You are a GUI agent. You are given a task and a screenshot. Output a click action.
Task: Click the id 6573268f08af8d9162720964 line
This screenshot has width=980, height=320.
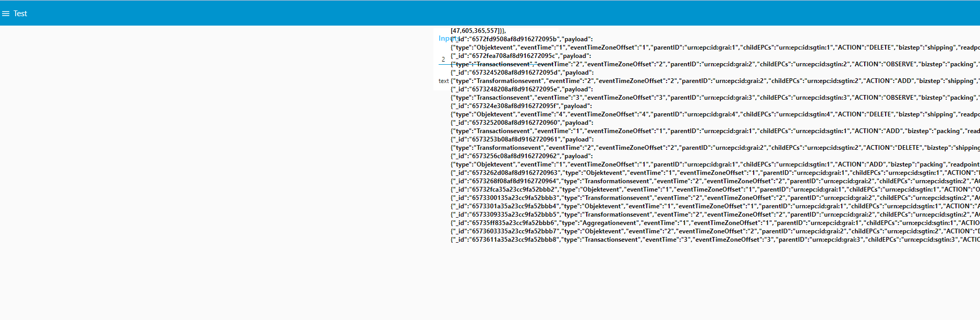click(x=715, y=181)
